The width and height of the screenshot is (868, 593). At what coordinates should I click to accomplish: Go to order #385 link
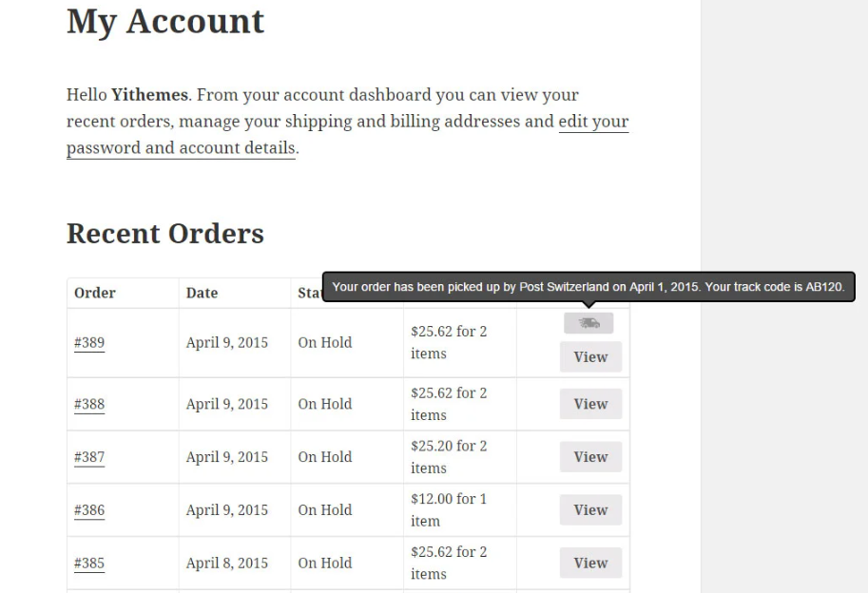(89, 563)
